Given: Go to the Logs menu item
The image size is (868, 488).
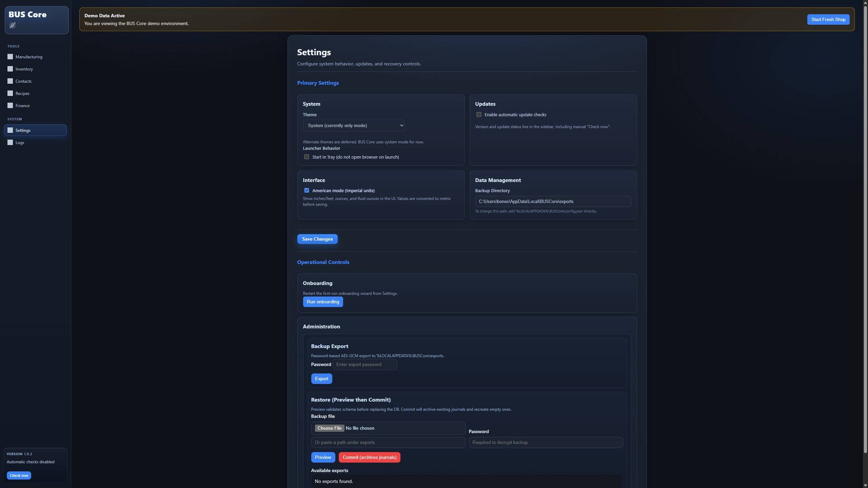Looking at the screenshot, I should tap(20, 143).
